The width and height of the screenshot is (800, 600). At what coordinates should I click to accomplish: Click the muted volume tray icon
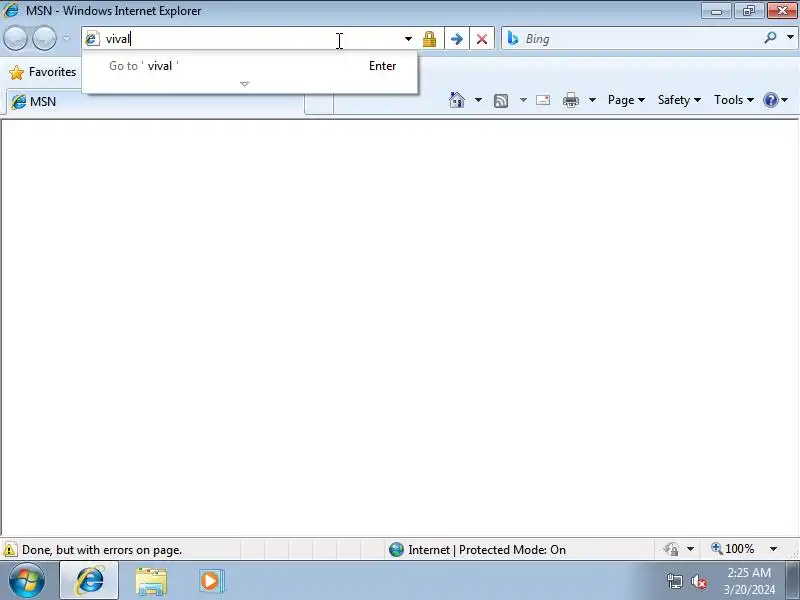click(698, 581)
